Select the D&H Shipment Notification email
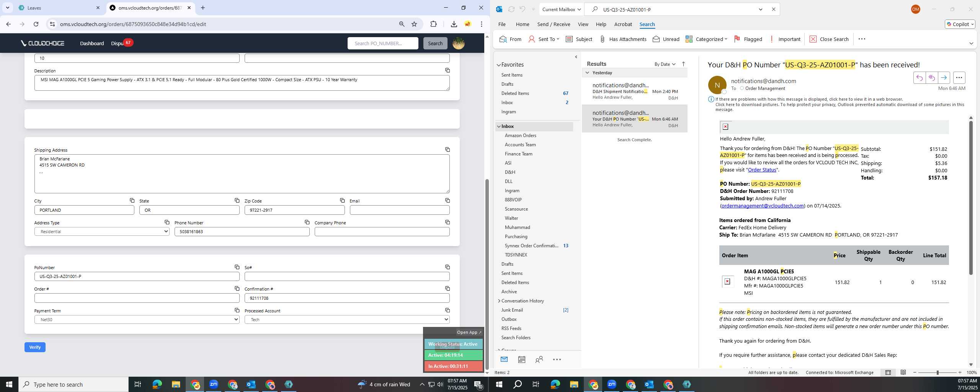980x392 pixels. 634,91
